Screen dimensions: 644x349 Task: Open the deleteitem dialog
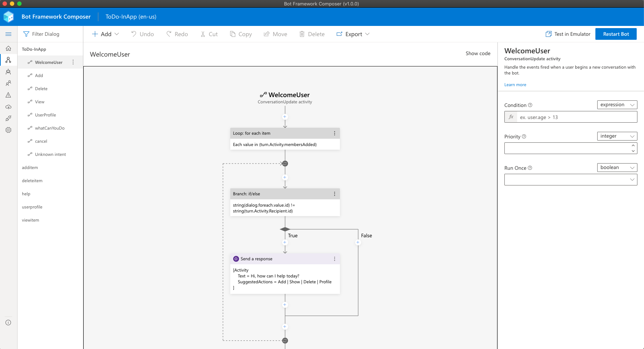(50, 181)
